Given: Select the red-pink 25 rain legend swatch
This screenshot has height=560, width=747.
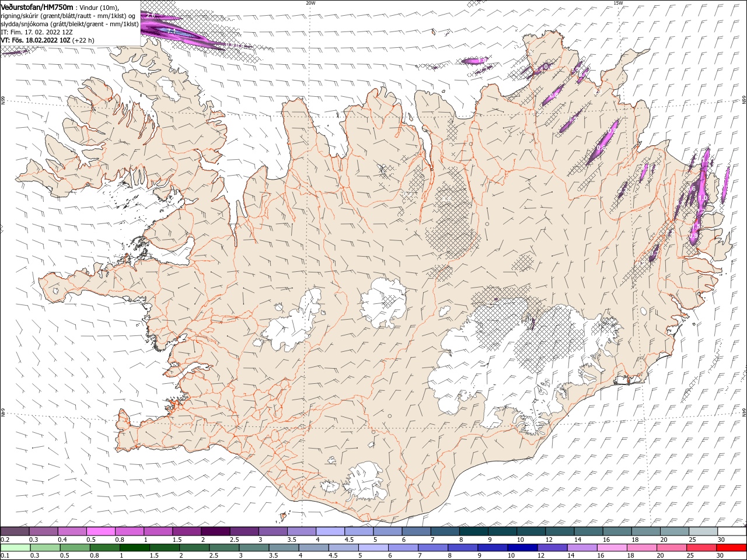Looking at the screenshot, I should tap(701, 547).
